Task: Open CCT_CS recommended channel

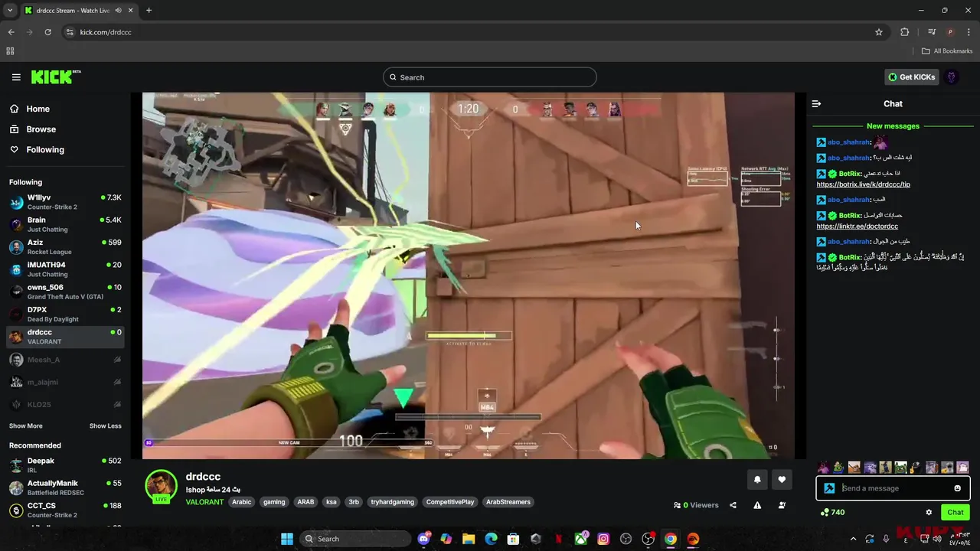Action: [65, 510]
